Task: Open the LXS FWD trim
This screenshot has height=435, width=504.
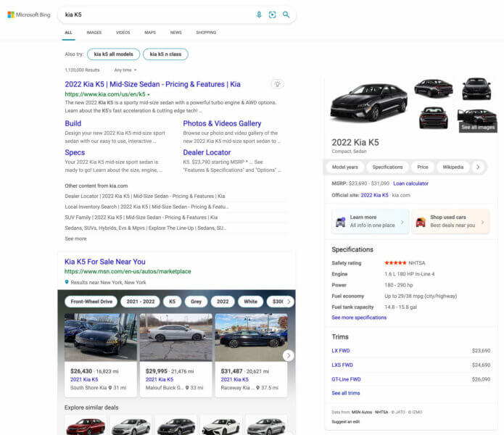Action: [x=342, y=365]
